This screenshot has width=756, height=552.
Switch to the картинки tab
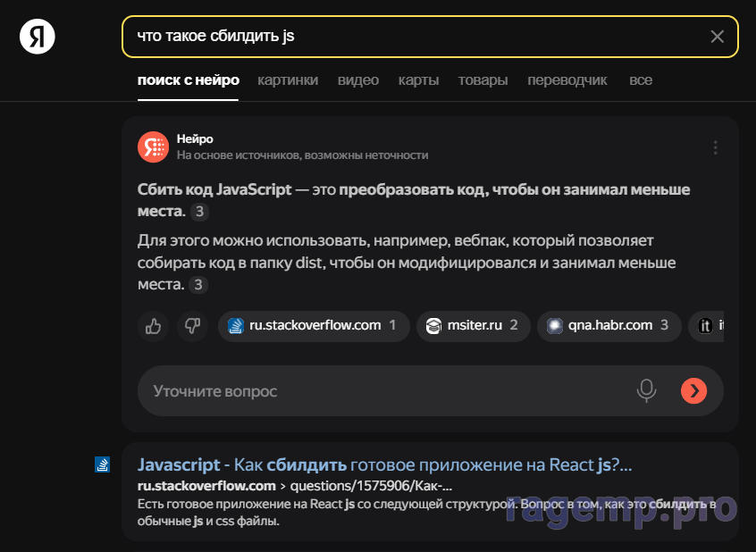(x=288, y=80)
